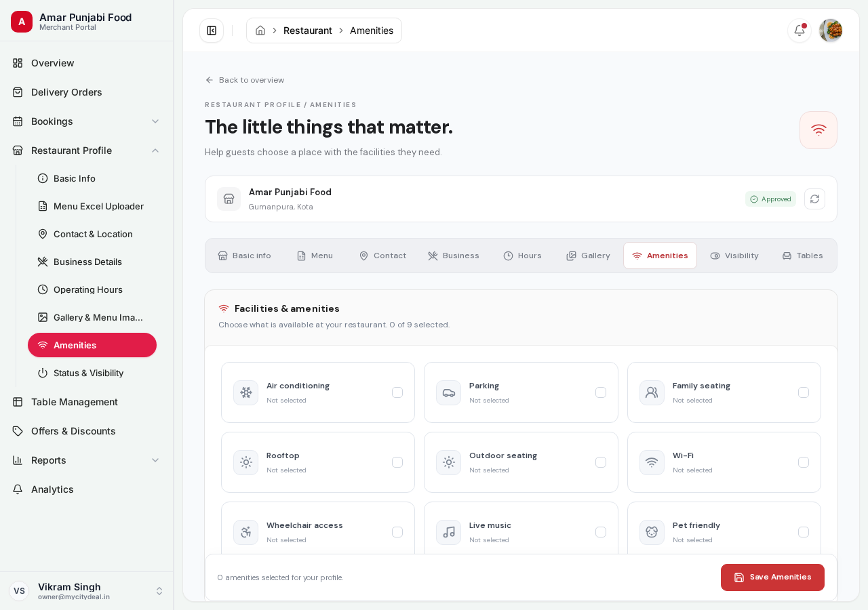Screen dimensions: 868x610
Task: Tick the Live music checkbox
Action: coord(601,532)
